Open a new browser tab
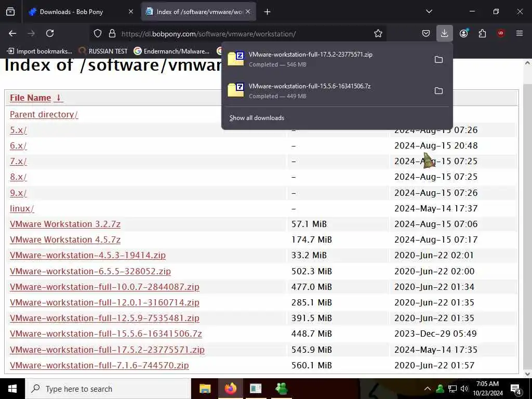This screenshot has height=399, width=532. tap(268, 12)
